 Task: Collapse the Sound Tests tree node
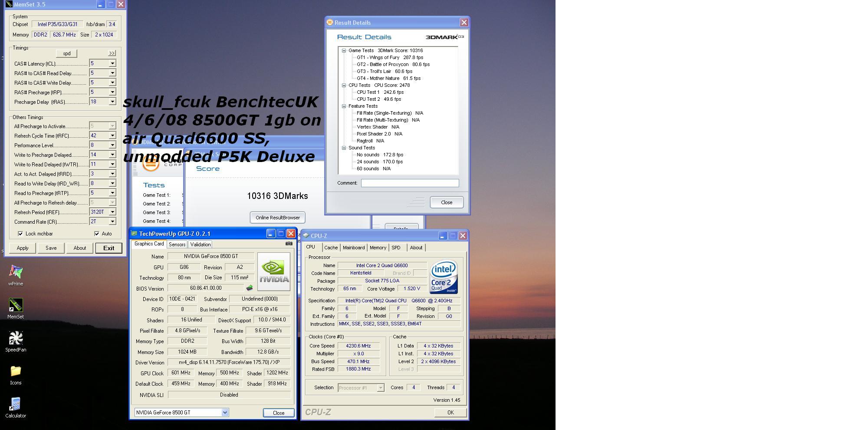click(344, 148)
